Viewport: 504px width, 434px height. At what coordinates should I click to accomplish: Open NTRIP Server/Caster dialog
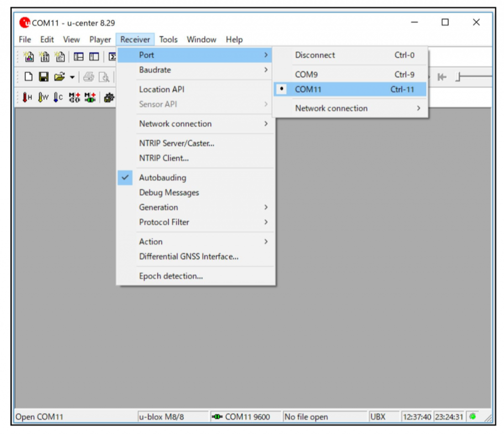tap(196, 143)
